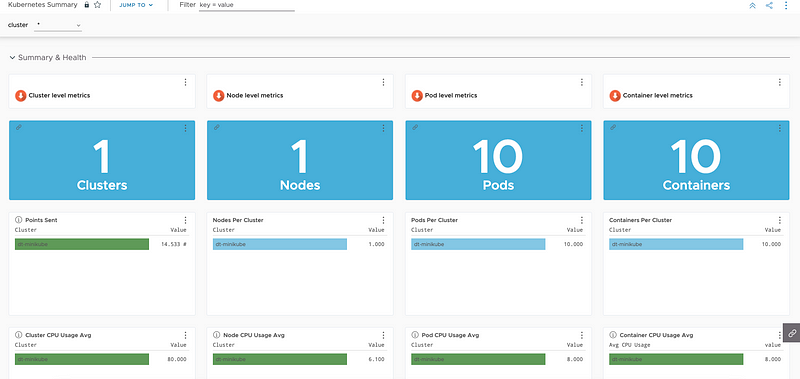Open Node level metrics chart menu

pyautogui.click(x=384, y=82)
